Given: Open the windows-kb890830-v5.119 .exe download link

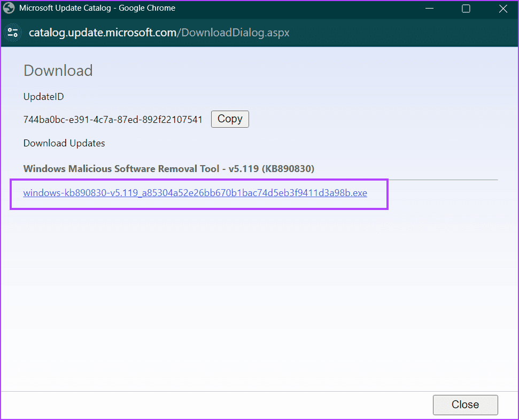Looking at the screenshot, I should (195, 193).
